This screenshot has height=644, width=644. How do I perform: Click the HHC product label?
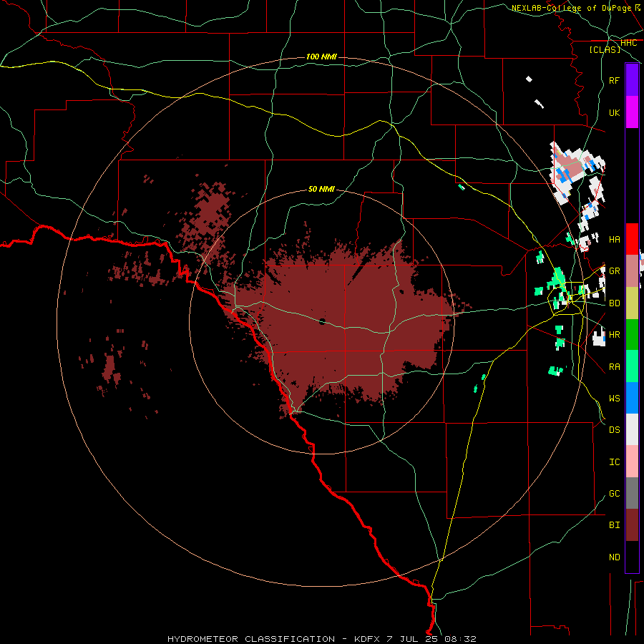pos(629,43)
